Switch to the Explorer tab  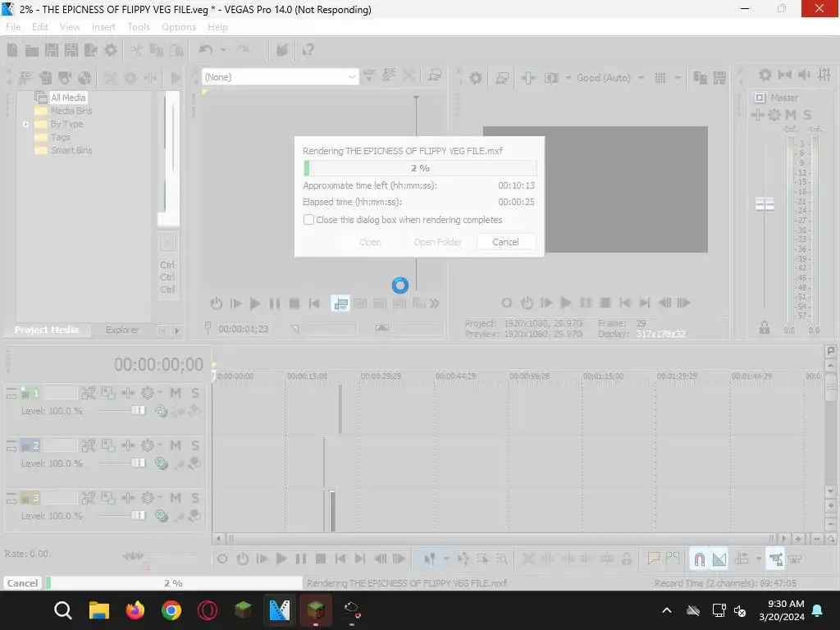(x=121, y=330)
